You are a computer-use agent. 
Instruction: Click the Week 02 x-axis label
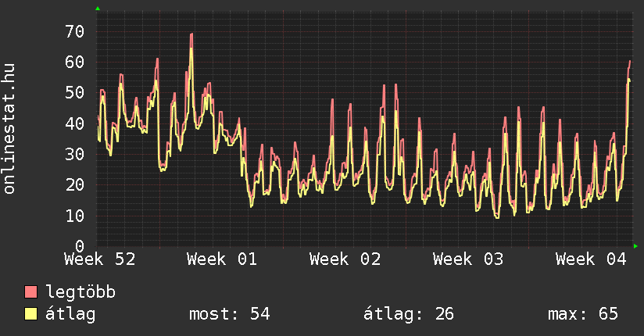(345, 259)
